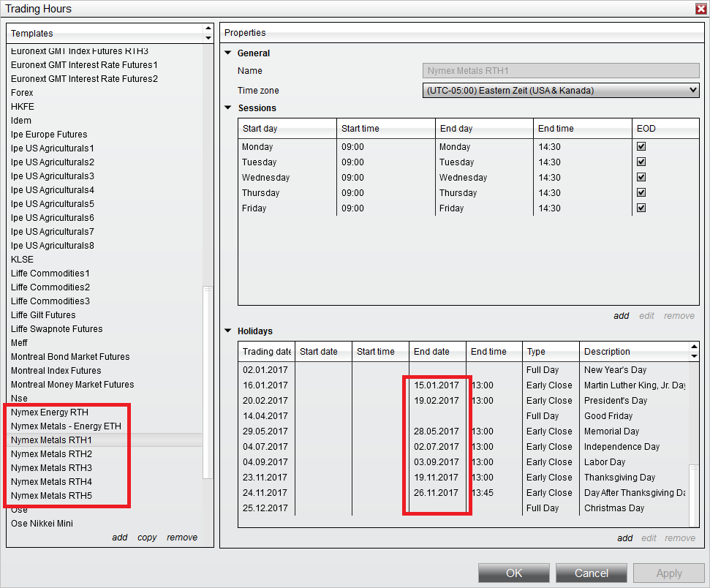
Task: Select Euronext GMT Interest Rate Futures2
Action: [x=84, y=79]
